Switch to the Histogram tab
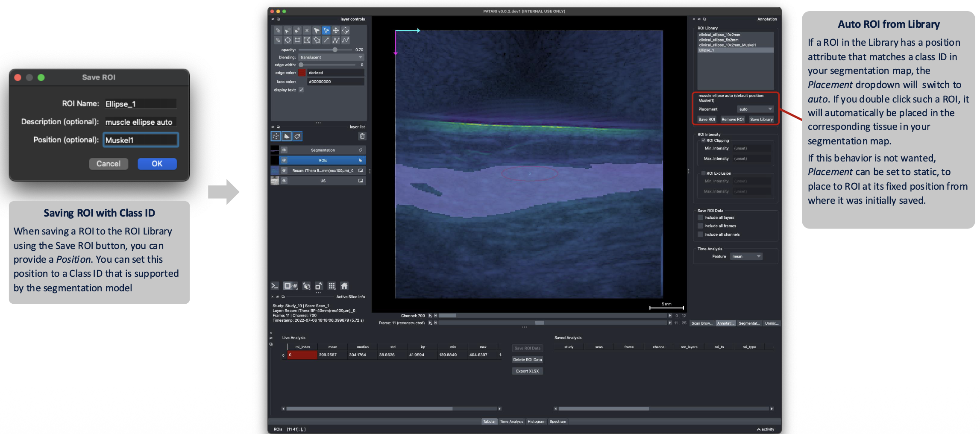The image size is (980, 434). (536, 422)
